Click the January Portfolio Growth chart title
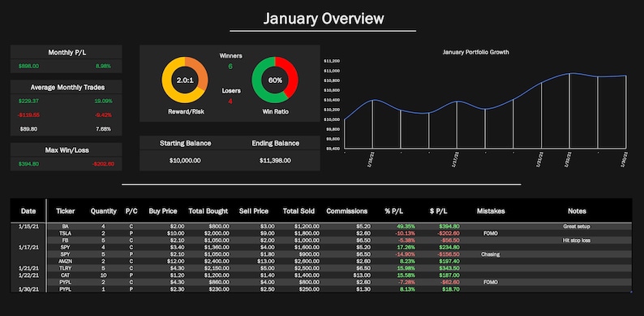 point(475,52)
